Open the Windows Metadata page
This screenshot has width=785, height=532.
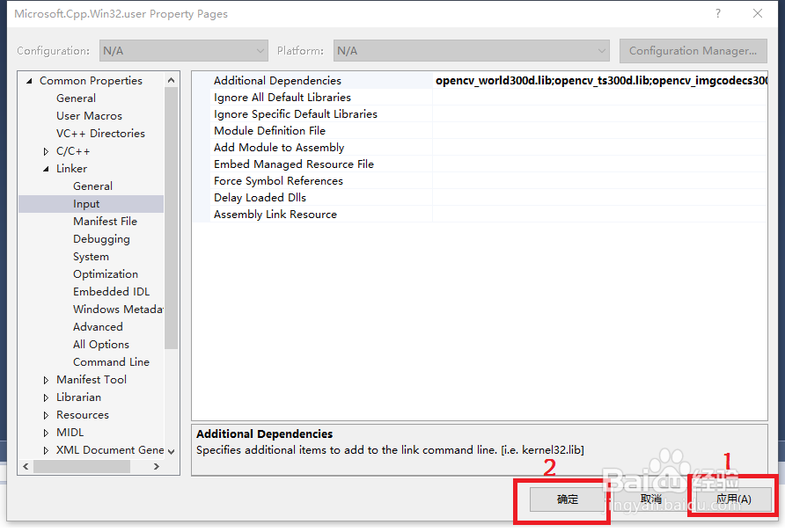pyautogui.click(x=118, y=310)
